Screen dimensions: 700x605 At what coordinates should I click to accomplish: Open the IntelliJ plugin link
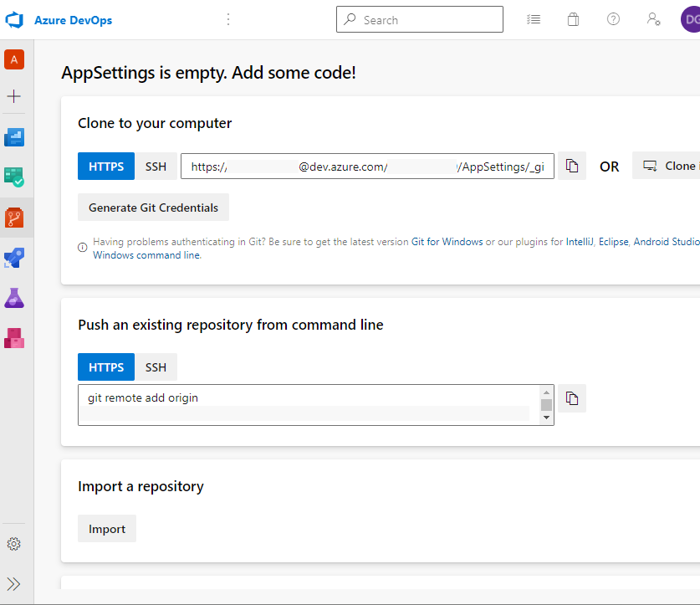pyautogui.click(x=580, y=242)
